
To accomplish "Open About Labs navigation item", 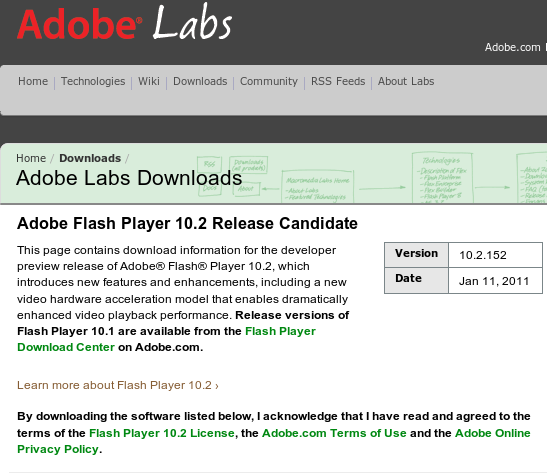I will coord(406,81).
